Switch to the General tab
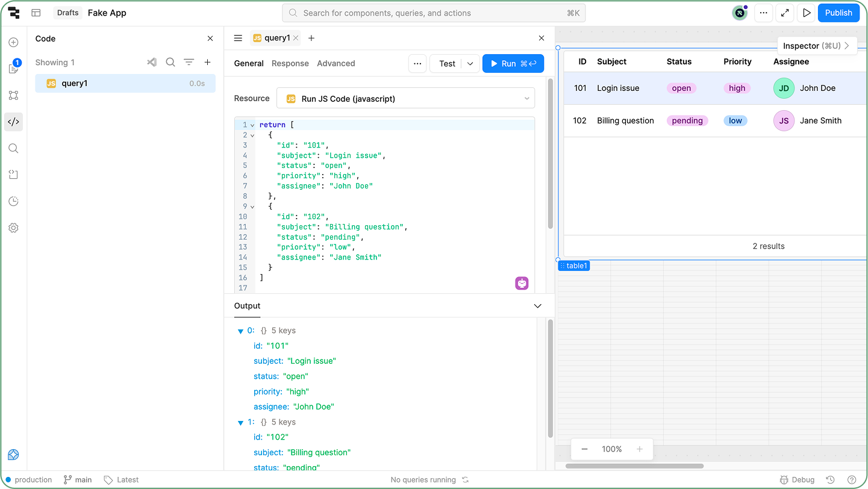The width and height of the screenshot is (868, 489). [249, 63]
